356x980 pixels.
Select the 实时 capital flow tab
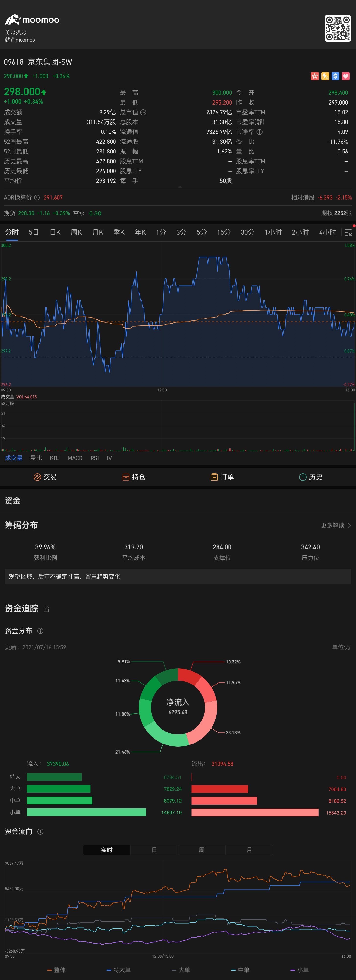click(x=107, y=850)
